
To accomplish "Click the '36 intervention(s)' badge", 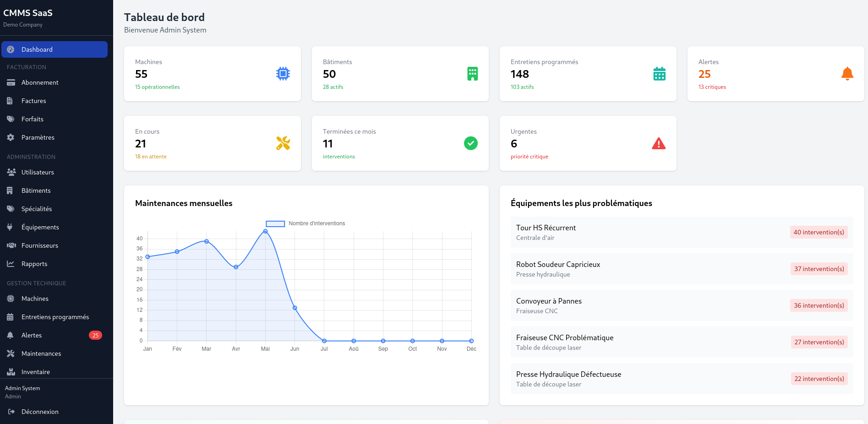I will coord(819,305).
